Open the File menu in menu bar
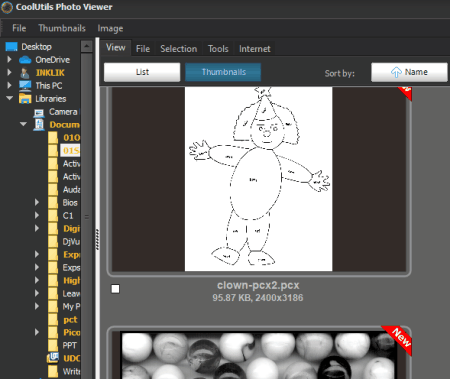The height and width of the screenshot is (379, 450). point(19,28)
